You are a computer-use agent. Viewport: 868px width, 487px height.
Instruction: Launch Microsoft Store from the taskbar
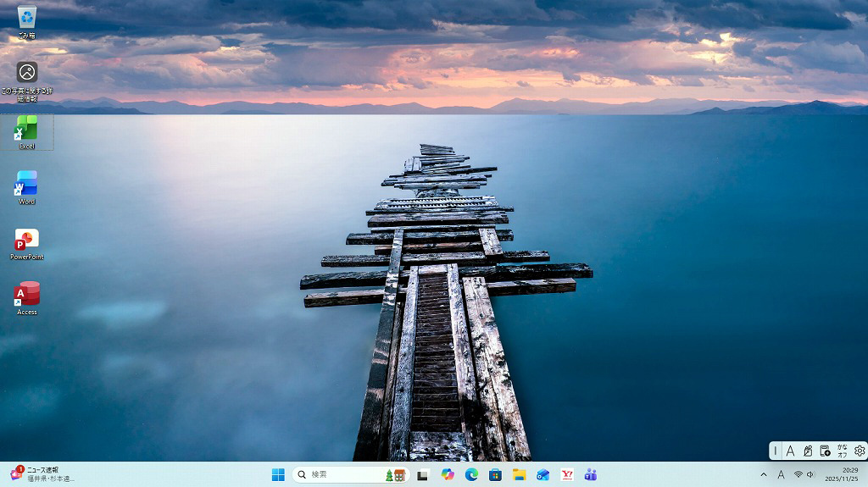tap(495, 474)
